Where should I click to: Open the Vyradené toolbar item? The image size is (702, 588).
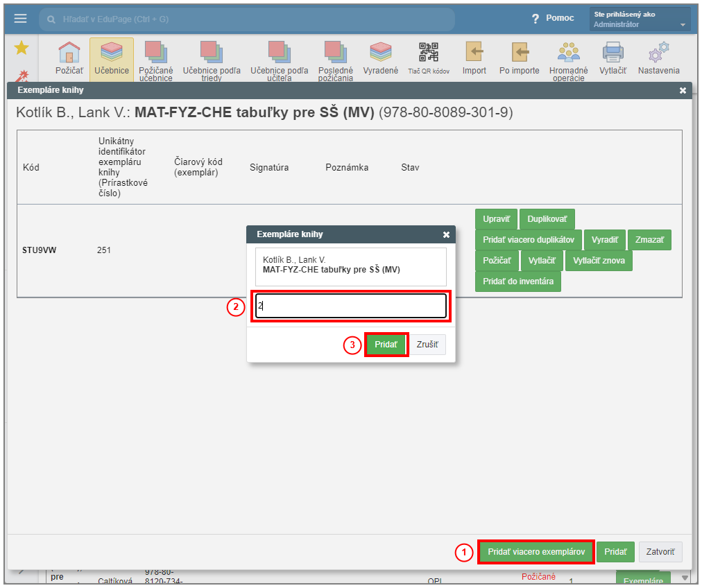(x=380, y=53)
